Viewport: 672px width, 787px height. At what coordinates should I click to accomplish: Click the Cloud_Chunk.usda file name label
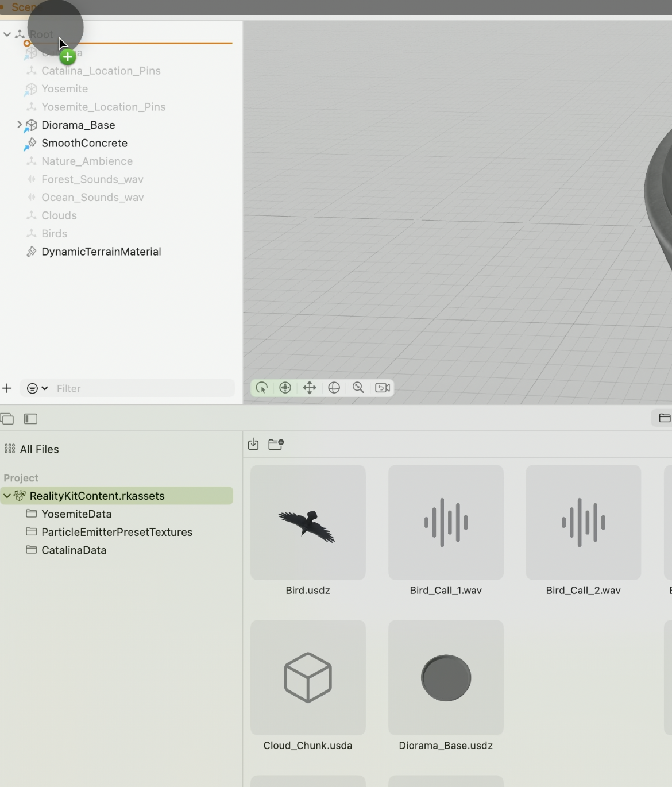[x=308, y=746]
